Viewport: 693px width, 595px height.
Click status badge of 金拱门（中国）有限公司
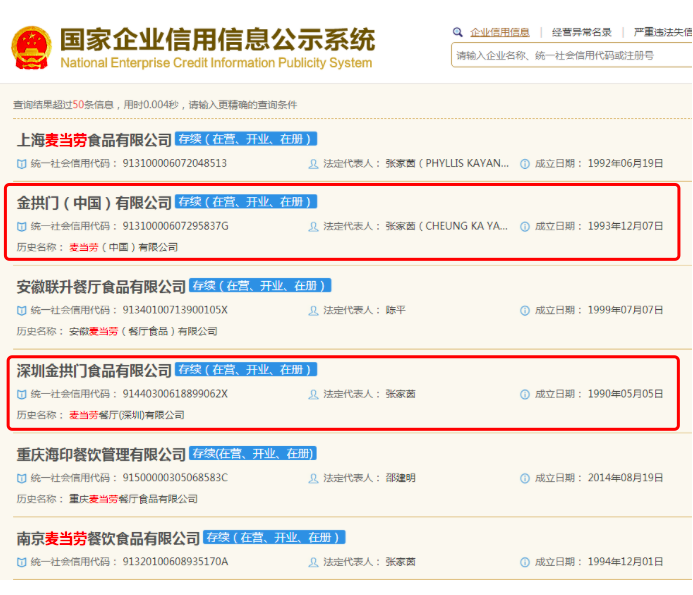pos(246,202)
